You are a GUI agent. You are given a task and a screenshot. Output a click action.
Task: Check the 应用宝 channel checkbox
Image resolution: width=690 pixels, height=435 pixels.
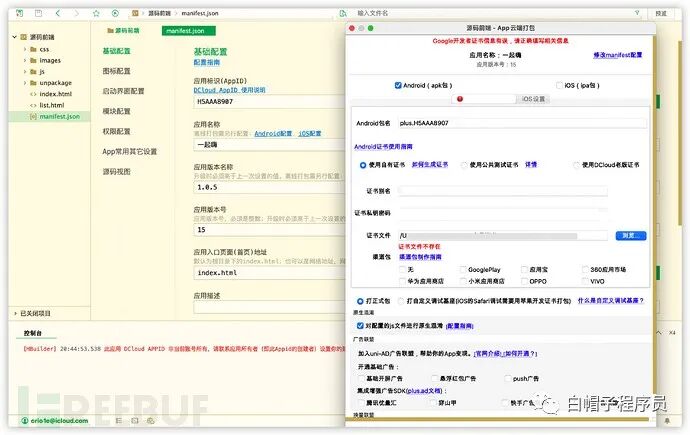click(524, 269)
